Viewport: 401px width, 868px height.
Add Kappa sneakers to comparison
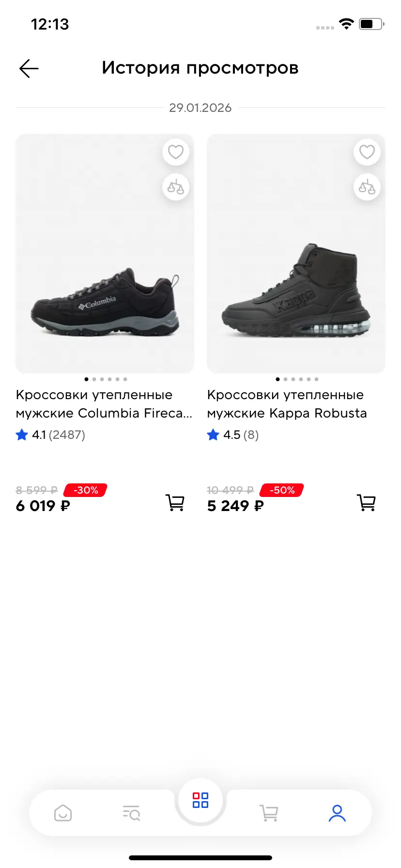(367, 187)
